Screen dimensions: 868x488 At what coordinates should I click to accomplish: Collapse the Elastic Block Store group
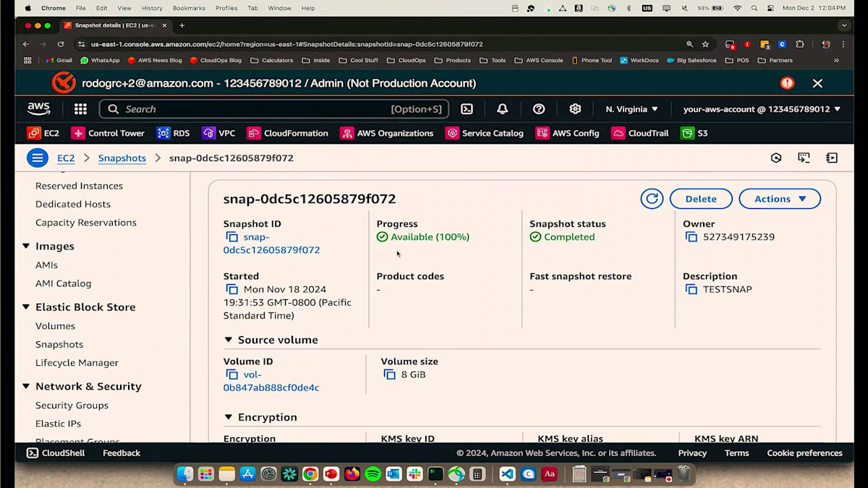click(x=26, y=307)
